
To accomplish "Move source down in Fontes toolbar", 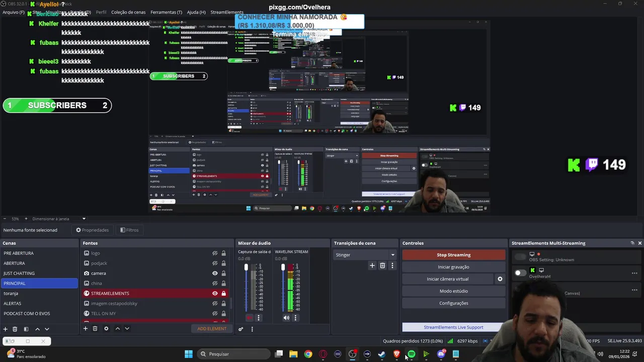I will (127, 328).
